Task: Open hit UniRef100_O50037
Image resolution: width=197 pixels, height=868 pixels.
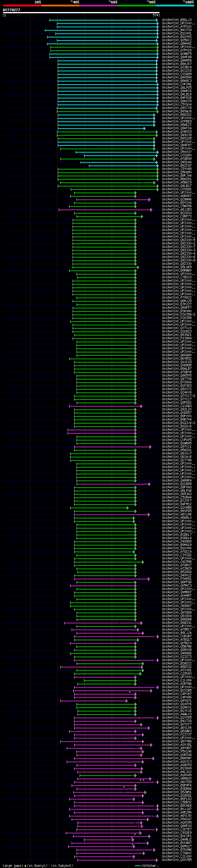Action: pos(177,152)
